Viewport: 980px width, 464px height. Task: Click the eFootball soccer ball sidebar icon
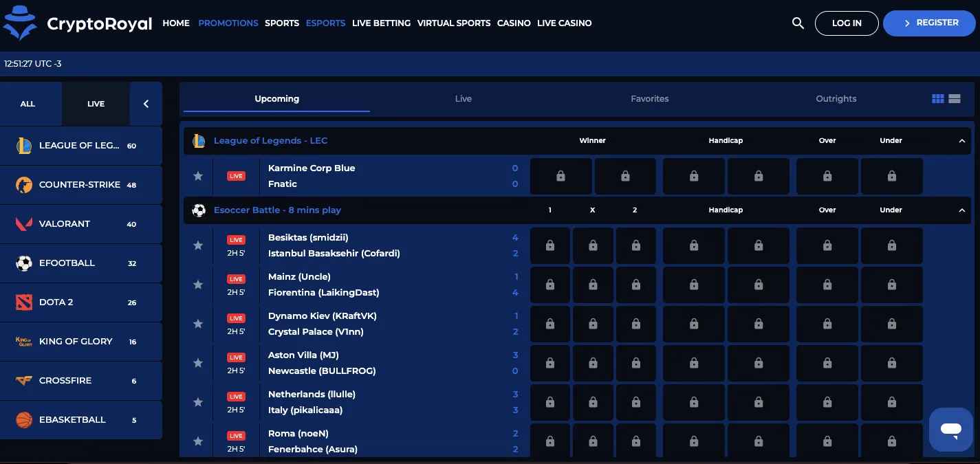click(24, 263)
